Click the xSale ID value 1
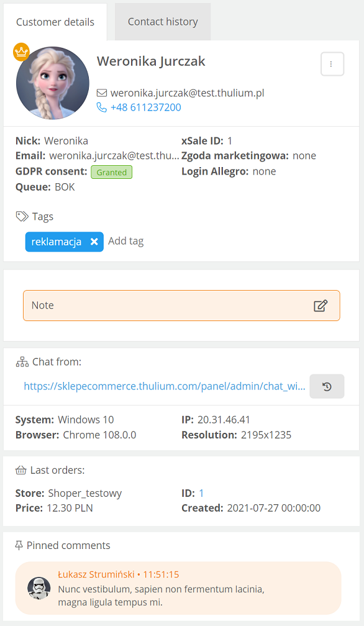Viewport: 364px width, 626px height. pyautogui.click(x=230, y=141)
